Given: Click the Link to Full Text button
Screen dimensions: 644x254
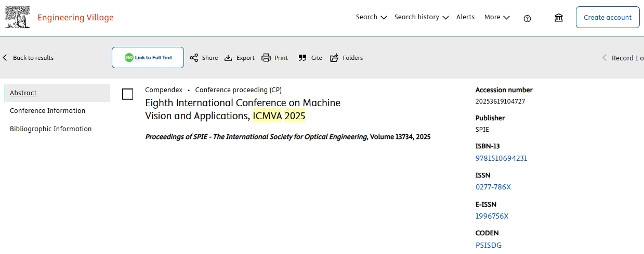Looking at the screenshot, I should pyautogui.click(x=148, y=58).
